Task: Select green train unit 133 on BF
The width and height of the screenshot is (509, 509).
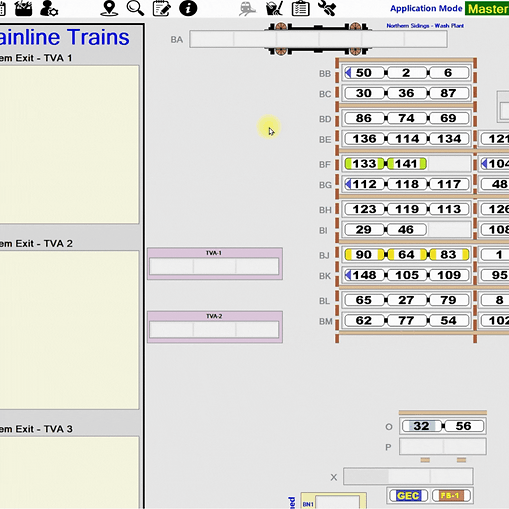Action: (364, 164)
